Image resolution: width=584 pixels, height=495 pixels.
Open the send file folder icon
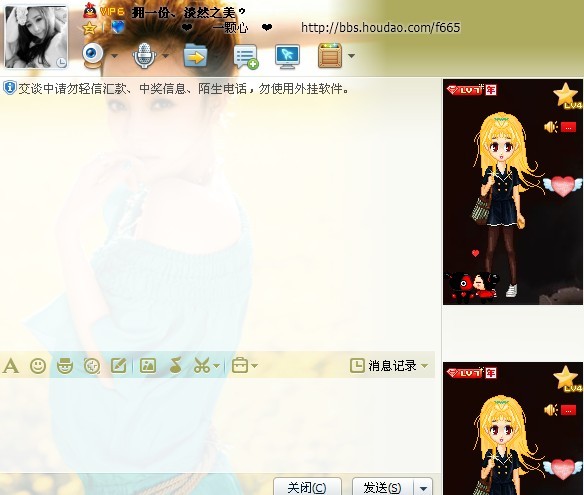point(195,56)
